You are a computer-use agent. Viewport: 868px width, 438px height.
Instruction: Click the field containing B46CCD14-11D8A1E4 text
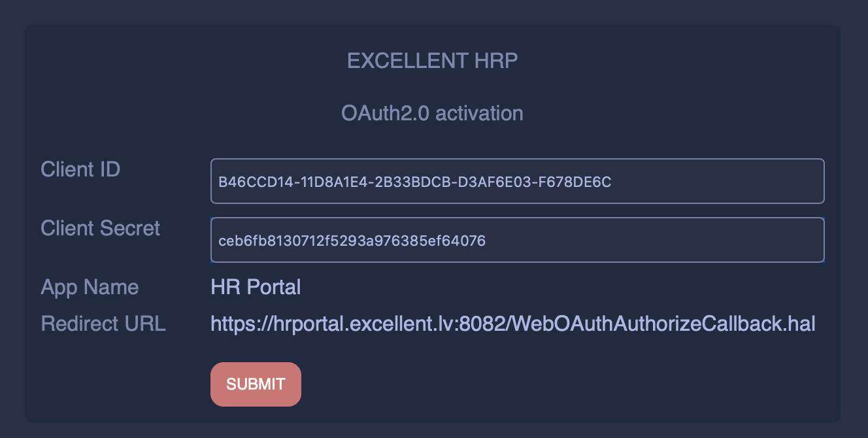pyautogui.click(x=516, y=181)
